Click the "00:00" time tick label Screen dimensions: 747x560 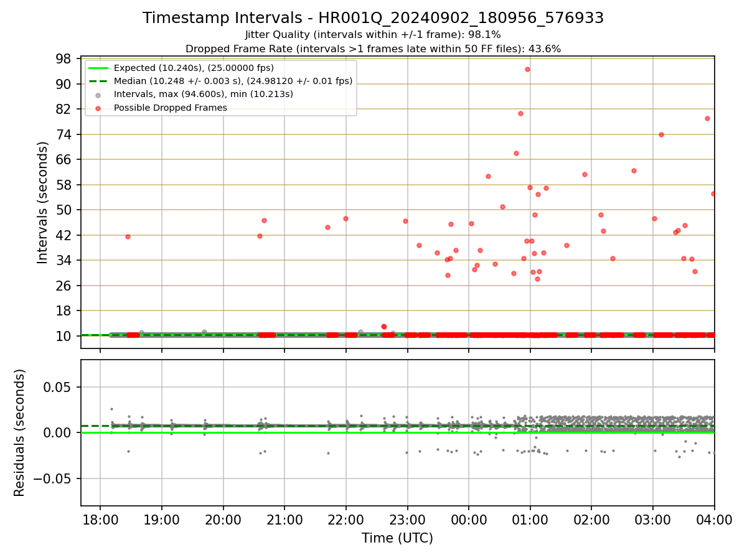[x=469, y=520]
